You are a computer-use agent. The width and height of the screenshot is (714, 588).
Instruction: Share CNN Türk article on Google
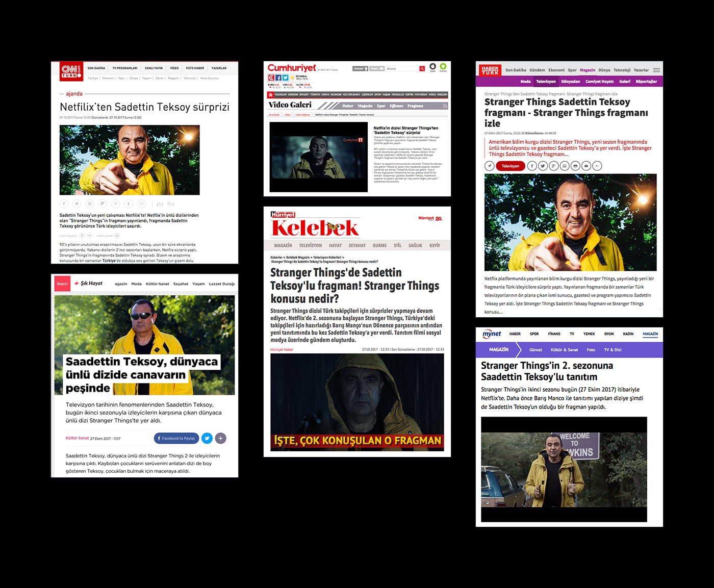(90, 203)
